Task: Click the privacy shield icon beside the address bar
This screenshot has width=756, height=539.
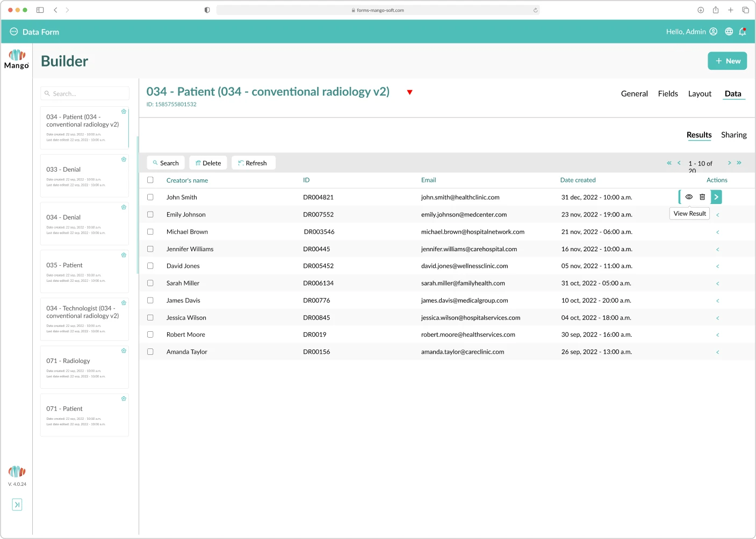Action: 207,10
